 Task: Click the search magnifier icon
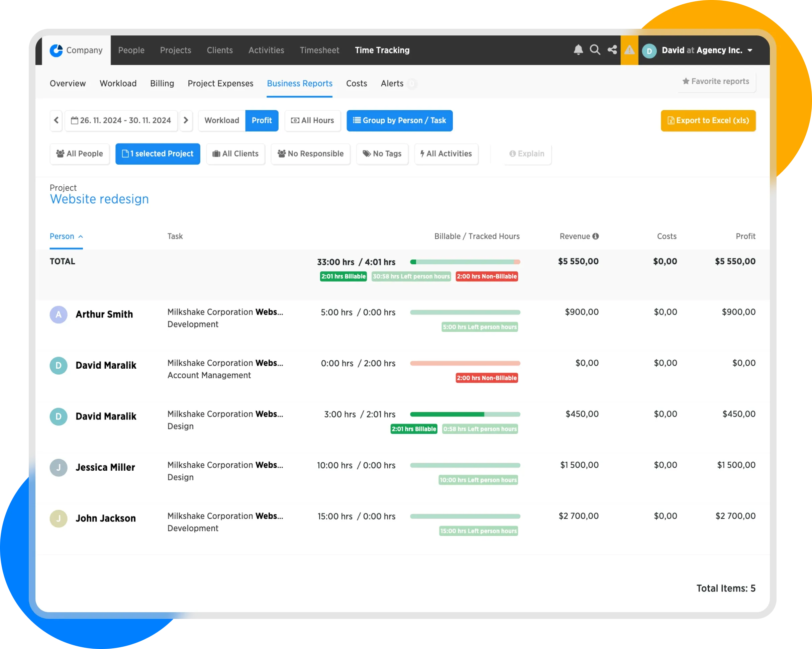point(595,50)
